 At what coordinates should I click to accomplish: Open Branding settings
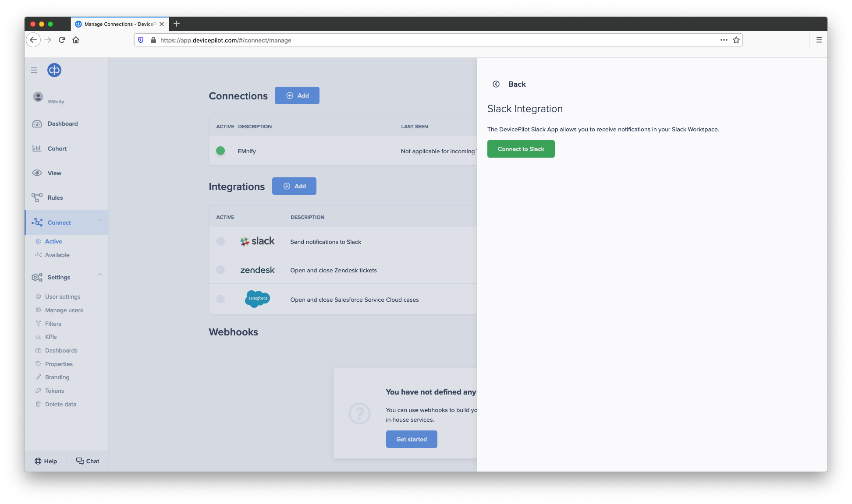click(57, 377)
